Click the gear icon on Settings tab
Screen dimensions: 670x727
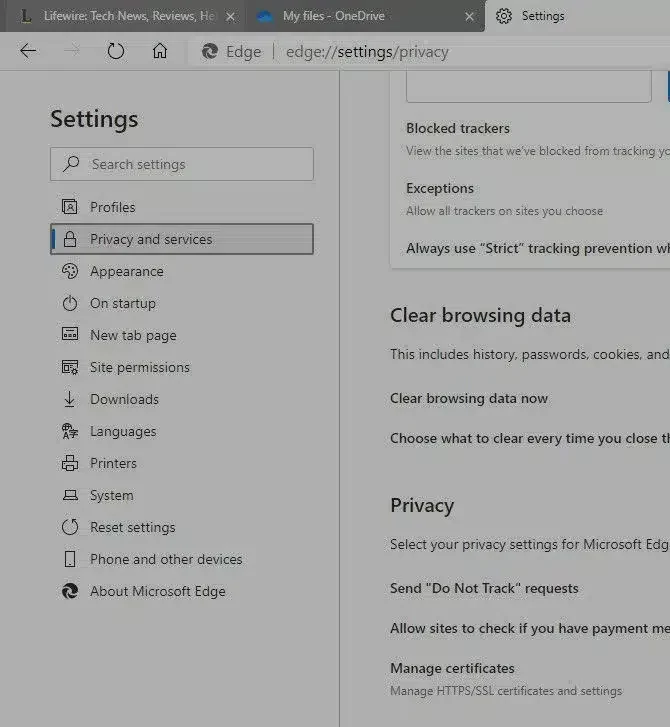(x=504, y=16)
